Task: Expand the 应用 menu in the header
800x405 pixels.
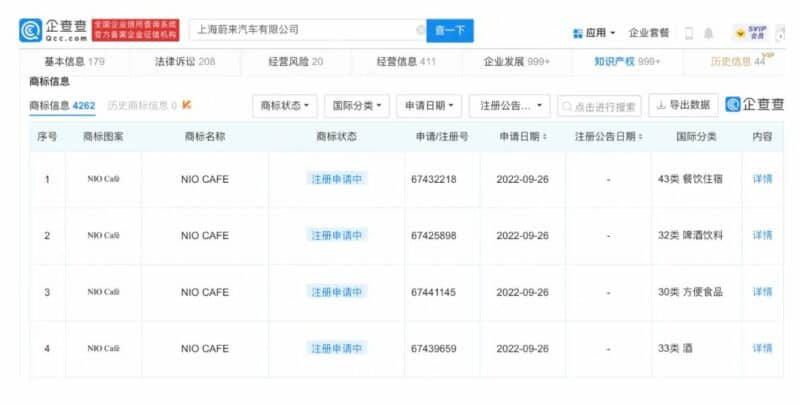Action: click(600, 33)
